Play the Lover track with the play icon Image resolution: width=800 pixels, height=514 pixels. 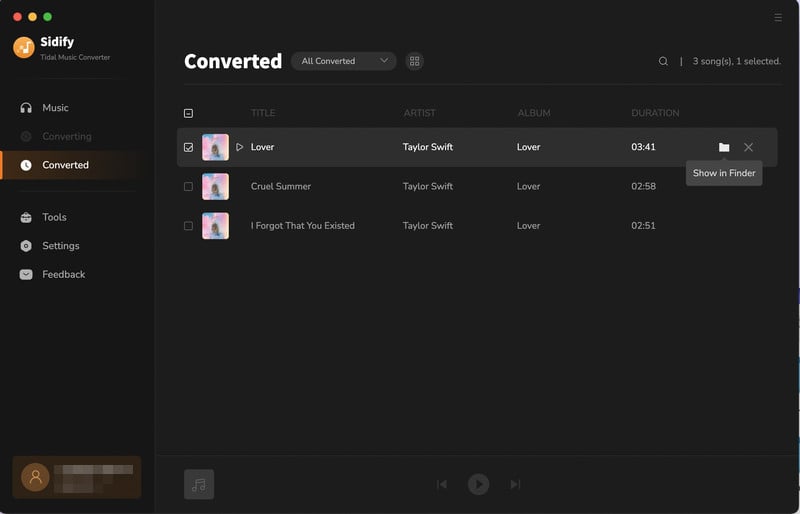tap(239, 147)
